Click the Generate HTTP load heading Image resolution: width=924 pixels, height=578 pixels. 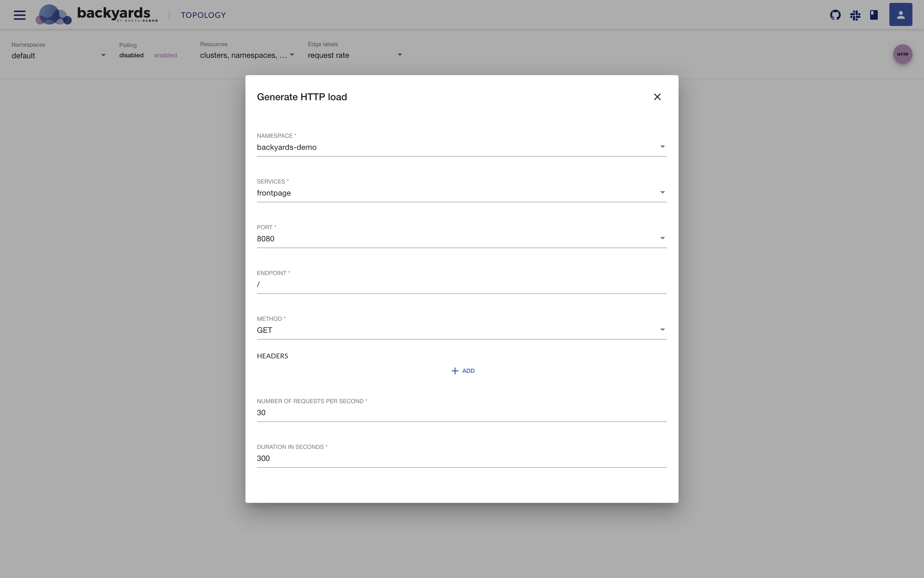point(302,97)
